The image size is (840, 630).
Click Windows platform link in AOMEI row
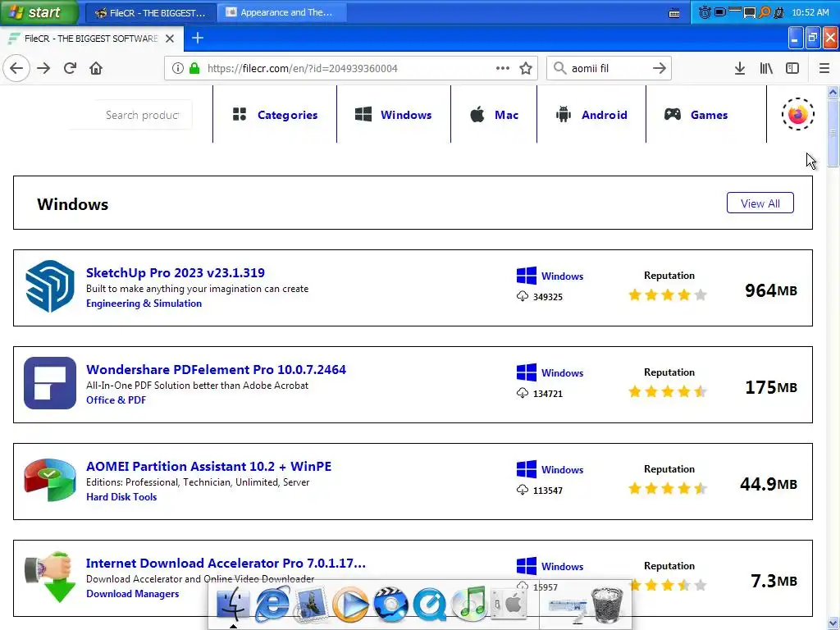pos(550,469)
